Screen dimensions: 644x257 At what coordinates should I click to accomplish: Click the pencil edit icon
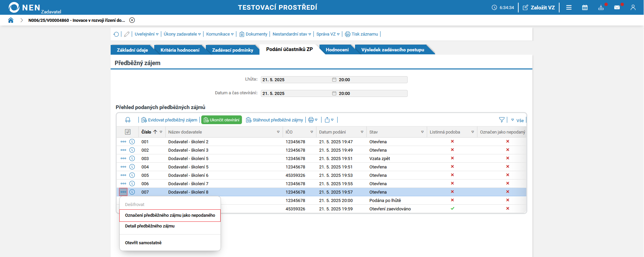[127, 34]
